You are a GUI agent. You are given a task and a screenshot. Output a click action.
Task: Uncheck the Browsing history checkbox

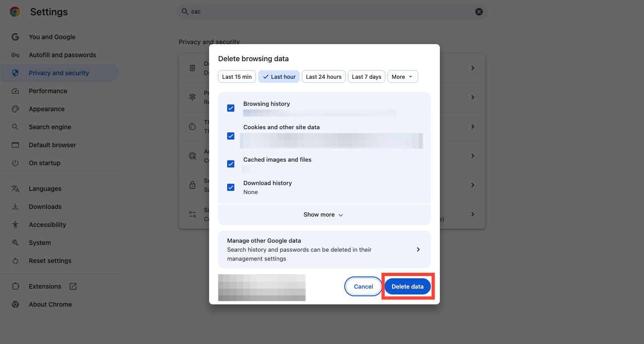(x=231, y=108)
